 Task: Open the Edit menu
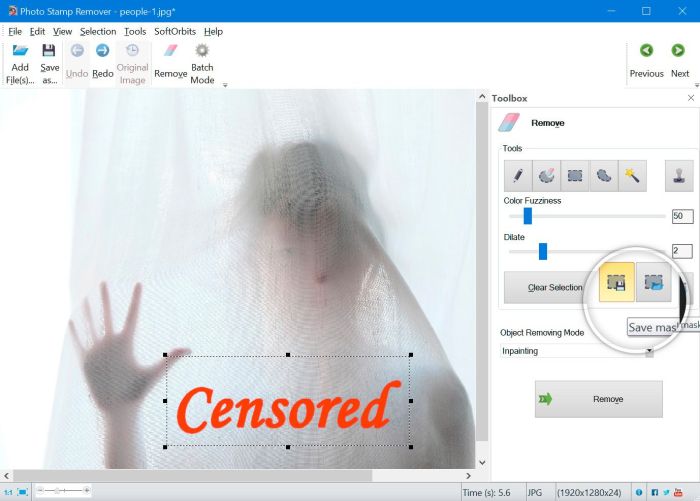click(37, 31)
